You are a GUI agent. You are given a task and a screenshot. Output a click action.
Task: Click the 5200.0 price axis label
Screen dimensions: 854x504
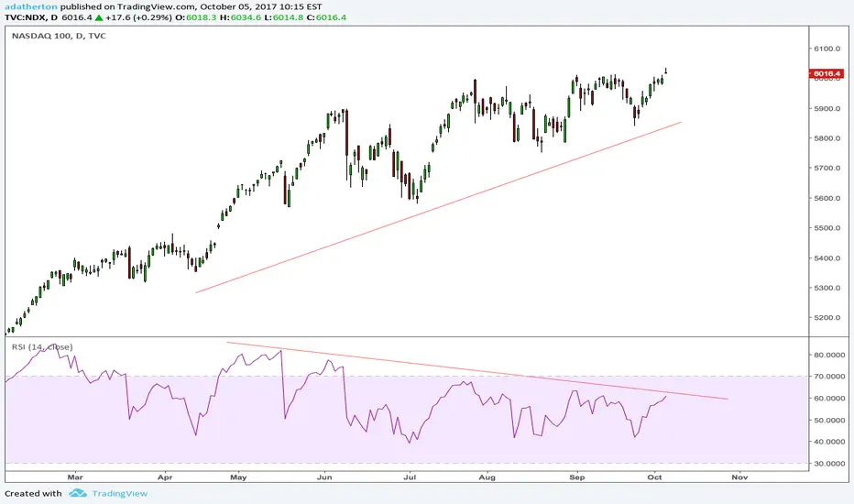(827, 318)
